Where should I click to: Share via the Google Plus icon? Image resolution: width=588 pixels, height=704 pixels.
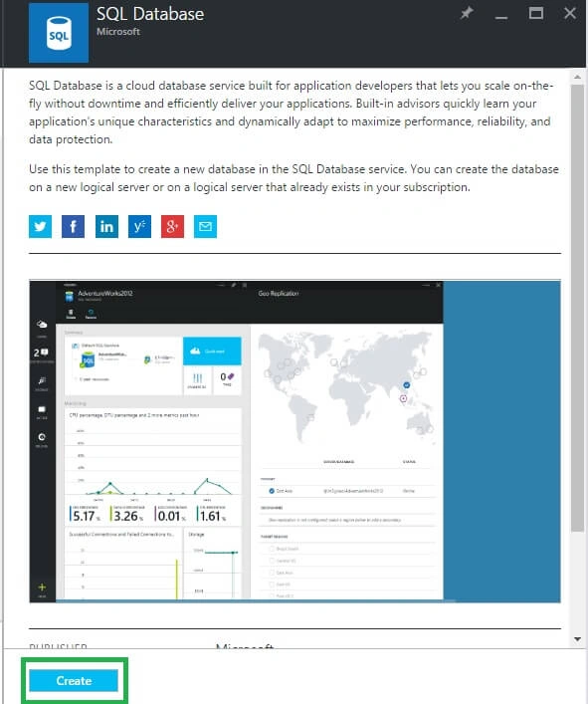point(173,226)
